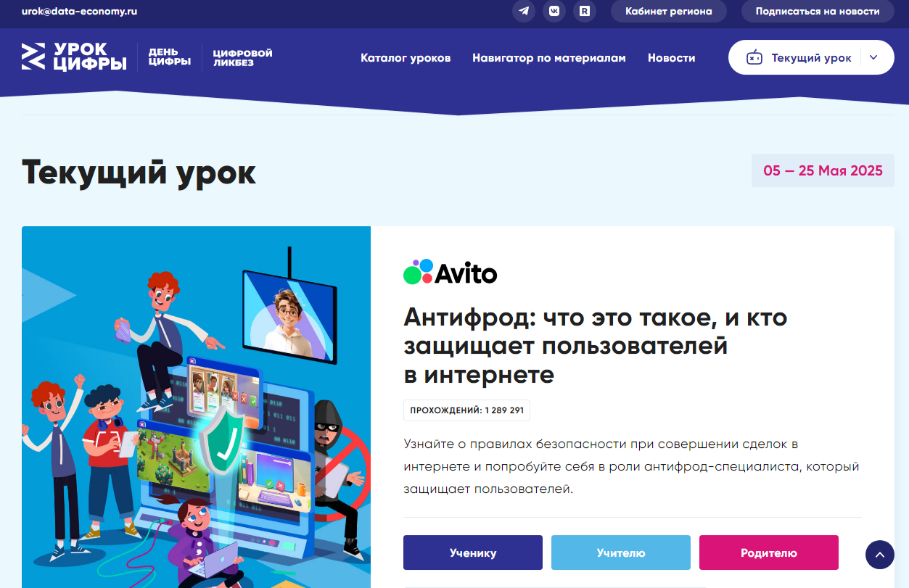Viewport: 909px width, 588px height.
Task: Click the Урок Цифры logo
Action: [x=74, y=57]
